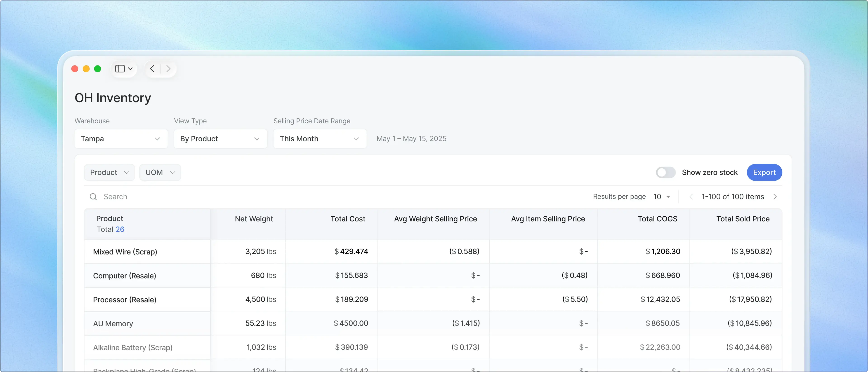Viewport: 868px width, 372px height.
Task: Go back with the left arrow
Action: point(152,69)
